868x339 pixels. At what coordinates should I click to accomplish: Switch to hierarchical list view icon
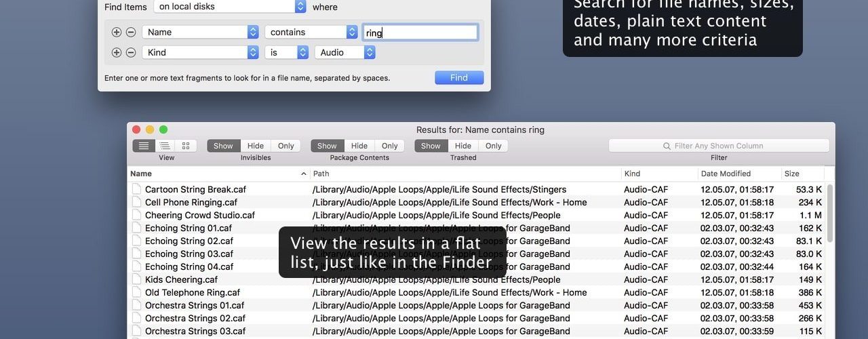164,146
